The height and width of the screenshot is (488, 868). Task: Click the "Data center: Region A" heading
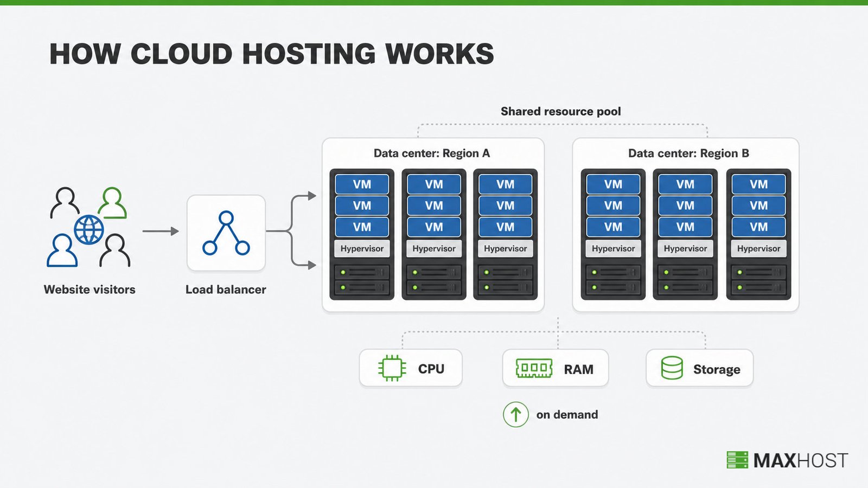tap(432, 153)
